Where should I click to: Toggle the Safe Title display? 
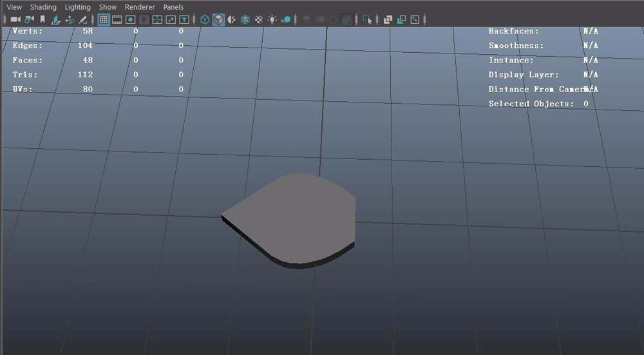tap(184, 19)
